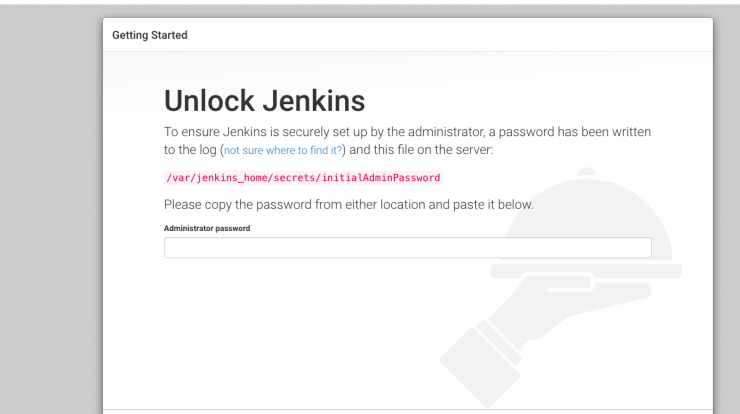740x414 pixels.
Task: Click the word "Jenkins" in the large heading
Action: point(314,101)
